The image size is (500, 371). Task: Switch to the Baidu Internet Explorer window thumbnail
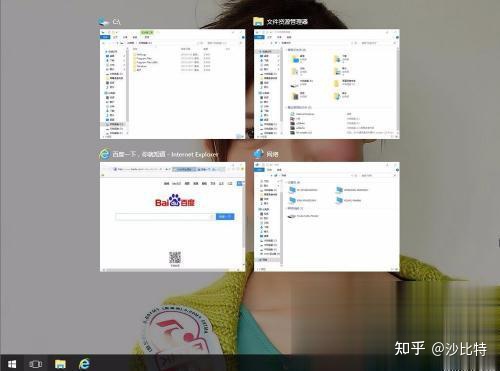click(173, 217)
